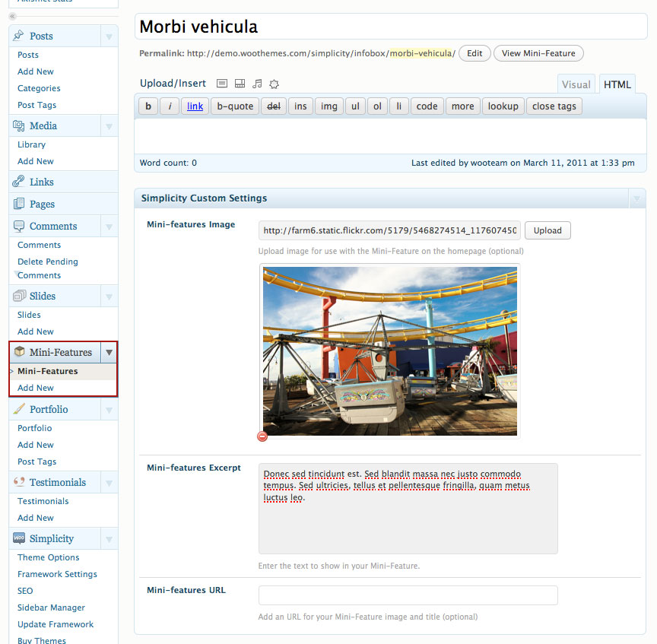Toggle the Slides menu arrow
The height and width of the screenshot is (644, 657).
click(x=109, y=297)
